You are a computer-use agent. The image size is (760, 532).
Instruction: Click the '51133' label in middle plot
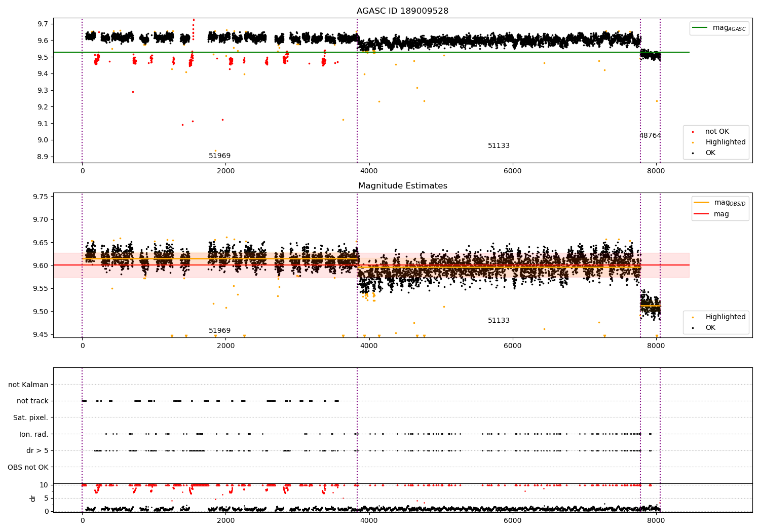click(499, 321)
